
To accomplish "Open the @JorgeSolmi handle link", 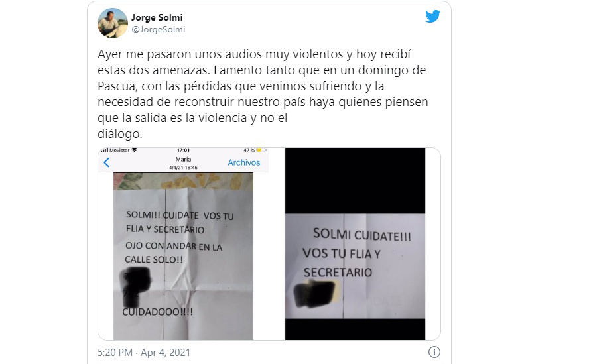I will (158, 29).
